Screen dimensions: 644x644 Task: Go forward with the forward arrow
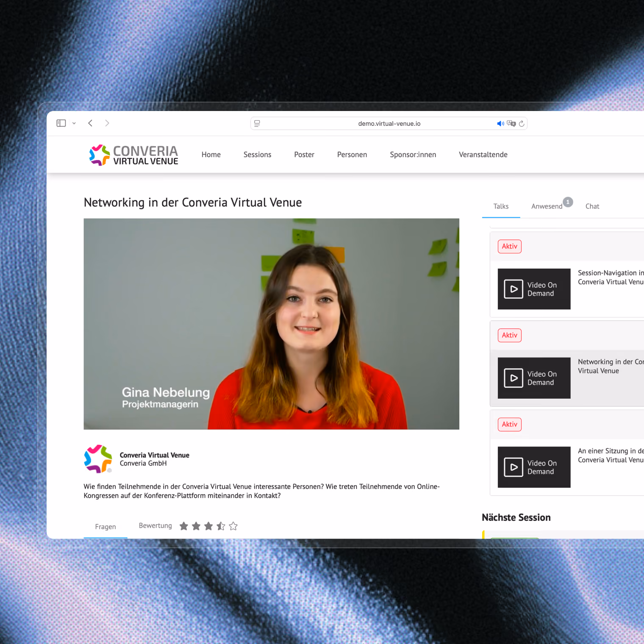pyautogui.click(x=107, y=123)
